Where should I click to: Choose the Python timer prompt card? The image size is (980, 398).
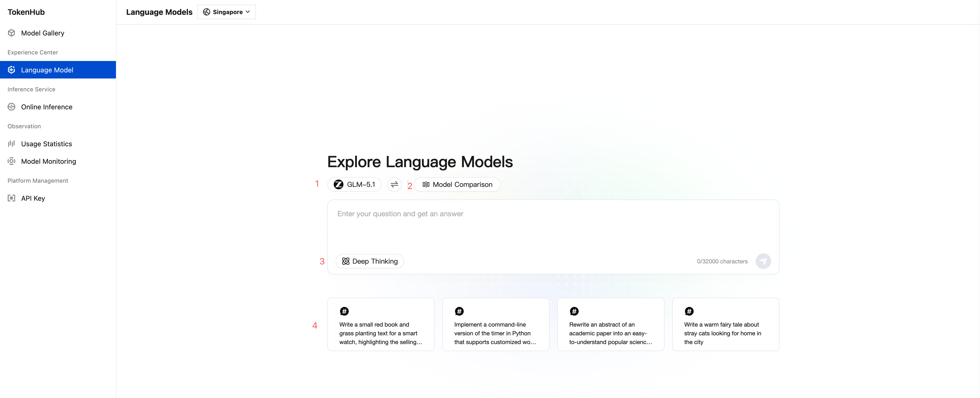pos(495,325)
